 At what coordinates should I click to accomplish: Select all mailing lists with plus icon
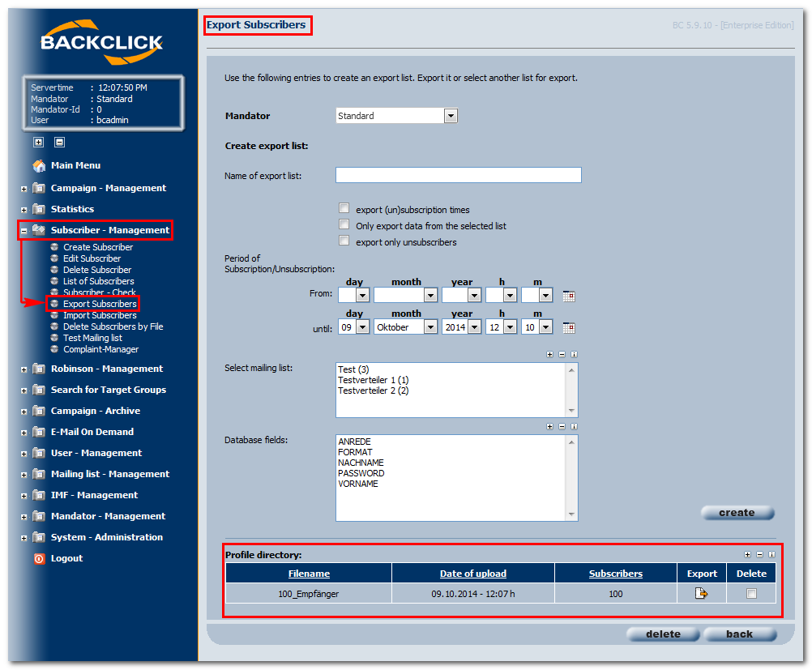pyautogui.click(x=549, y=355)
